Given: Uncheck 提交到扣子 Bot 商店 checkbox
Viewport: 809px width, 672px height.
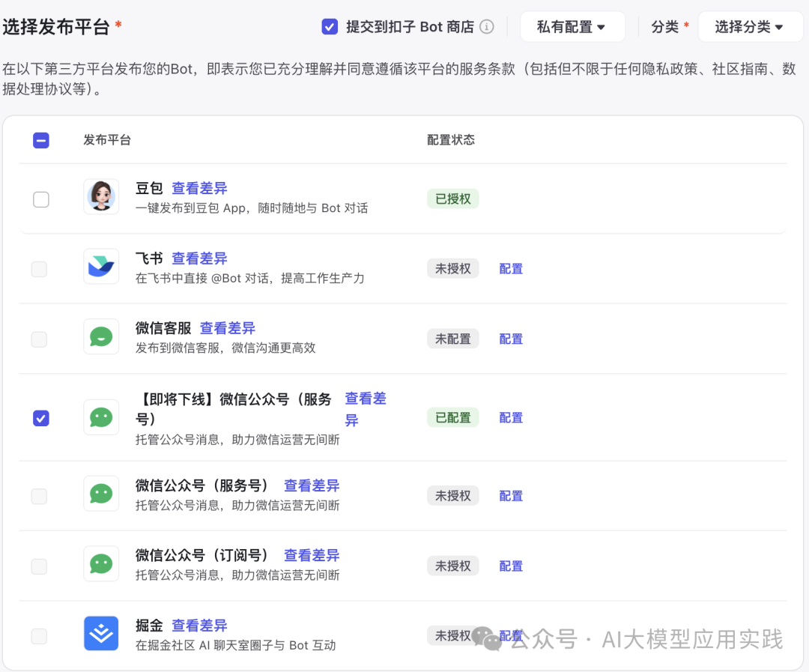Looking at the screenshot, I should (x=330, y=27).
